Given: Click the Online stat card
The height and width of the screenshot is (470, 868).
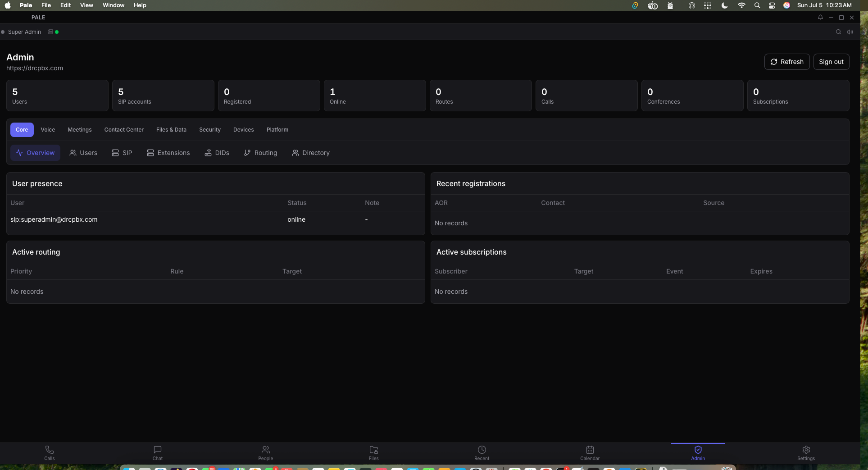Looking at the screenshot, I should (x=375, y=96).
